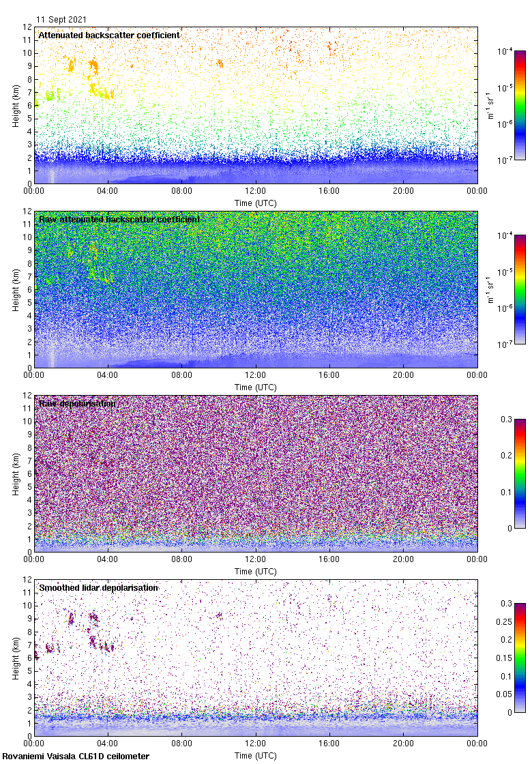Image resolution: width=532 pixels, height=764 pixels.
Task: Click 'Time (UTC)' label under the top plot
Action: click(256, 203)
